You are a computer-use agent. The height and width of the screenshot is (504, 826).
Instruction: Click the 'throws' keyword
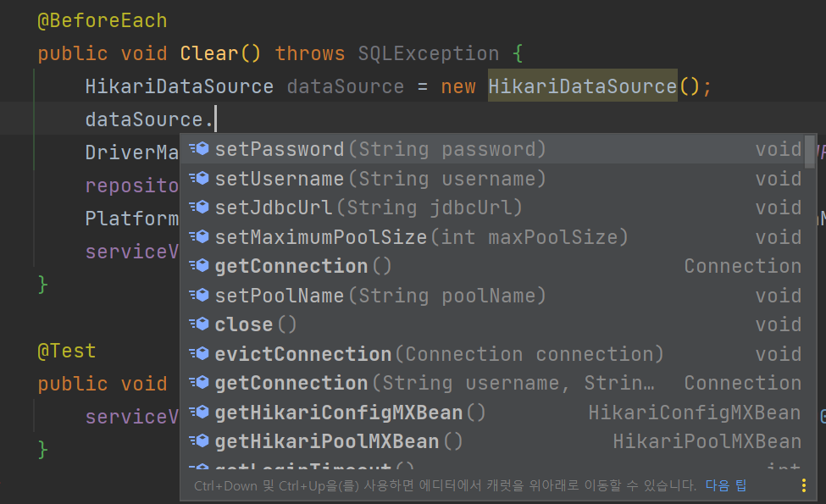pos(310,53)
